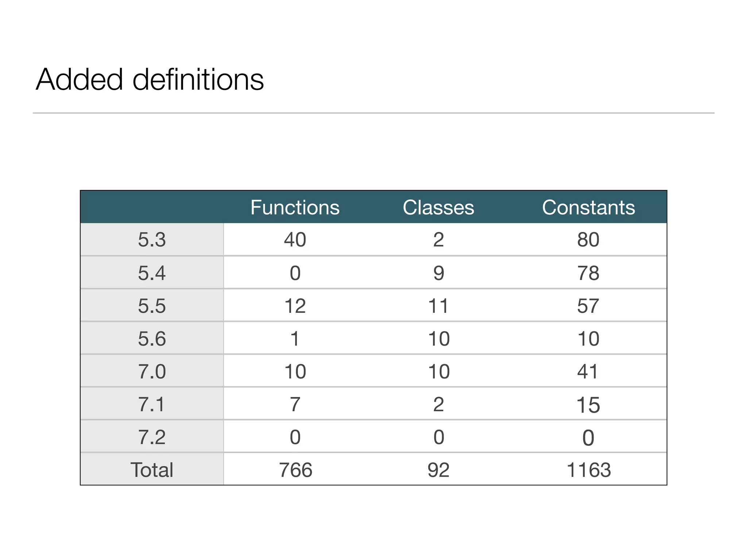Click the 5.4 version row label
Image resolution: width=747 pixels, height=560 pixels.
[152, 273]
